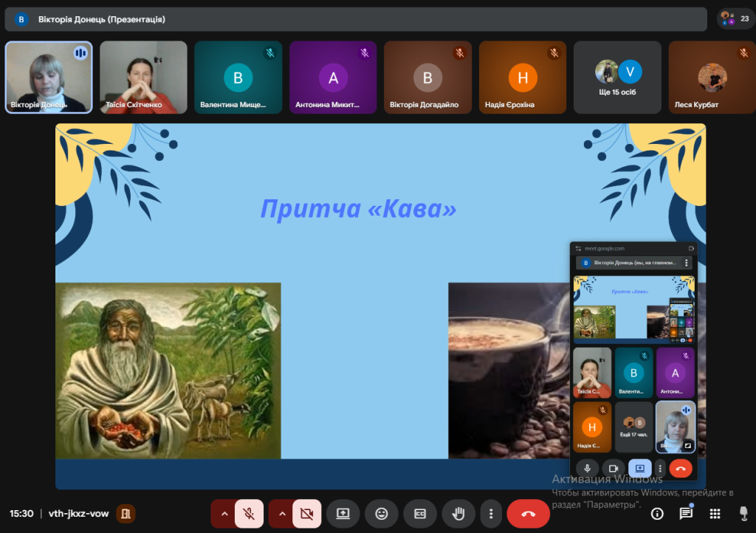
Task: Expand video settings arrow beside camera
Action: tap(281, 514)
